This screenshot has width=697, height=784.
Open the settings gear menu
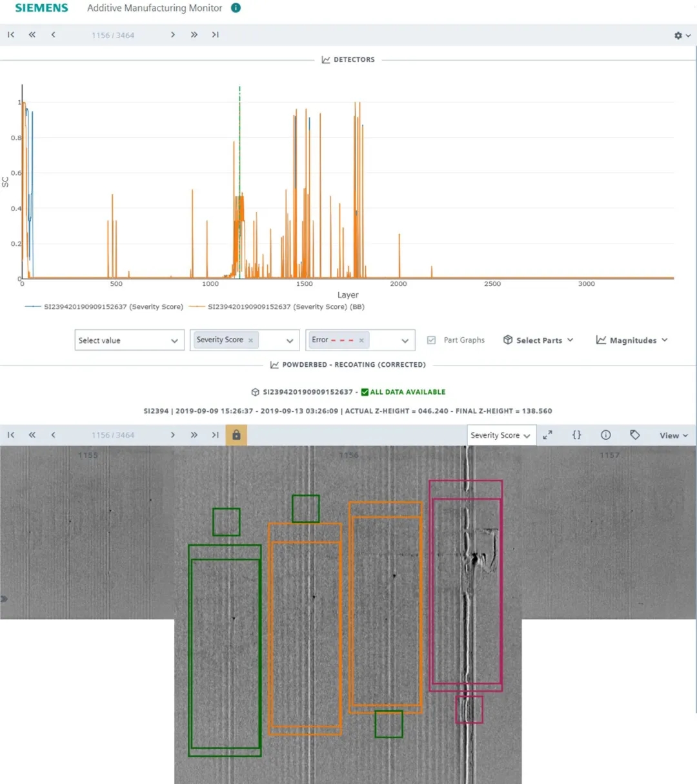tap(682, 36)
